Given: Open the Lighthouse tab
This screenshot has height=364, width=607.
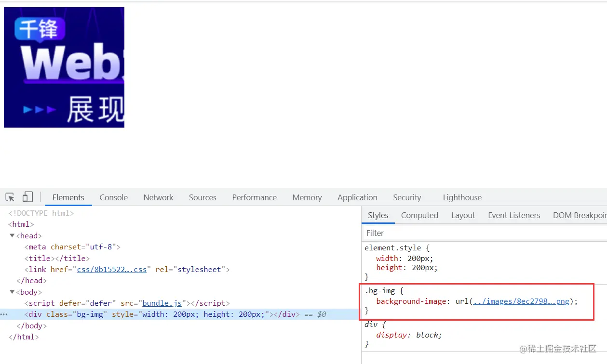Looking at the screenshot, I should tap(462, 197).
